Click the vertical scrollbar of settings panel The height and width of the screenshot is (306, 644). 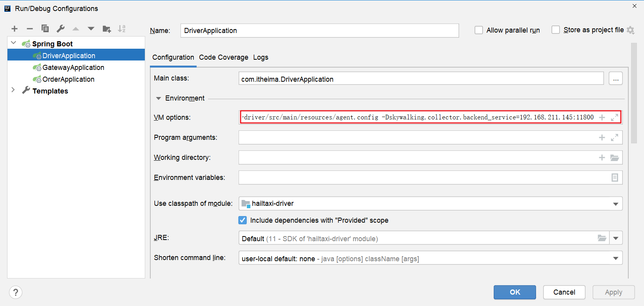point(634,93)
